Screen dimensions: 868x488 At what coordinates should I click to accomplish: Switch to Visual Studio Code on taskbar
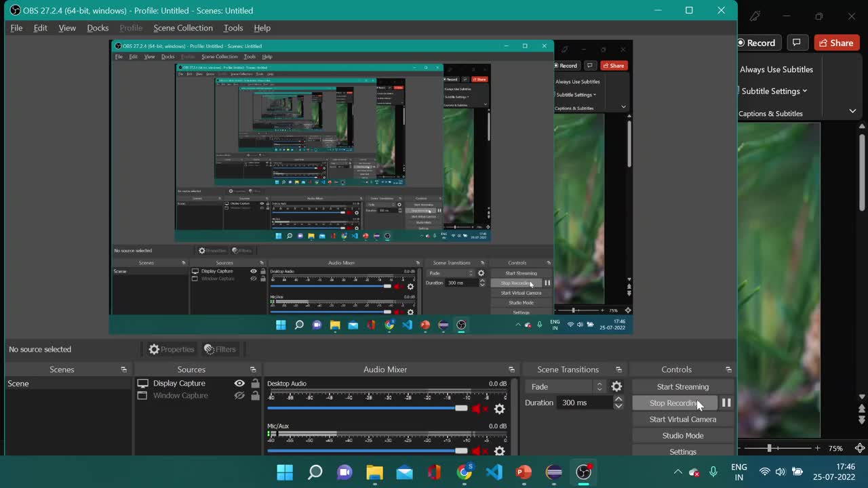(494, 472)
